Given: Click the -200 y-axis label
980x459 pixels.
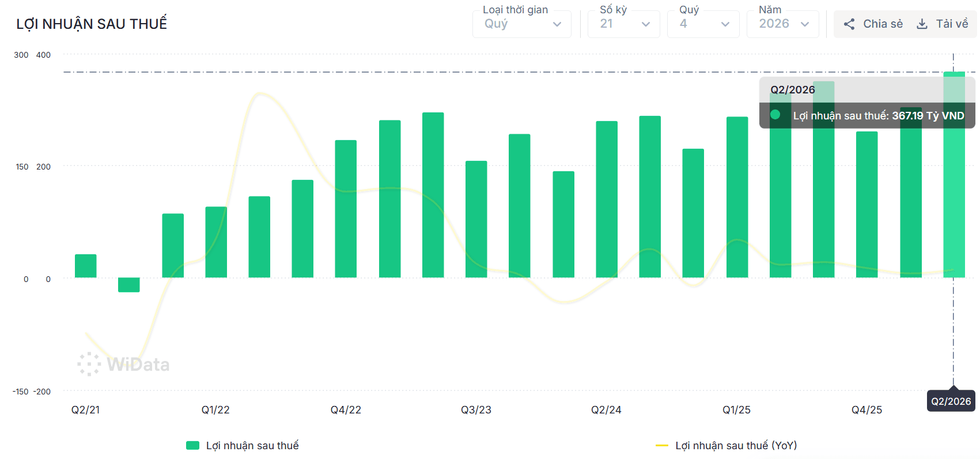Looking at the screenshot, I should click(x=42, y=392).
